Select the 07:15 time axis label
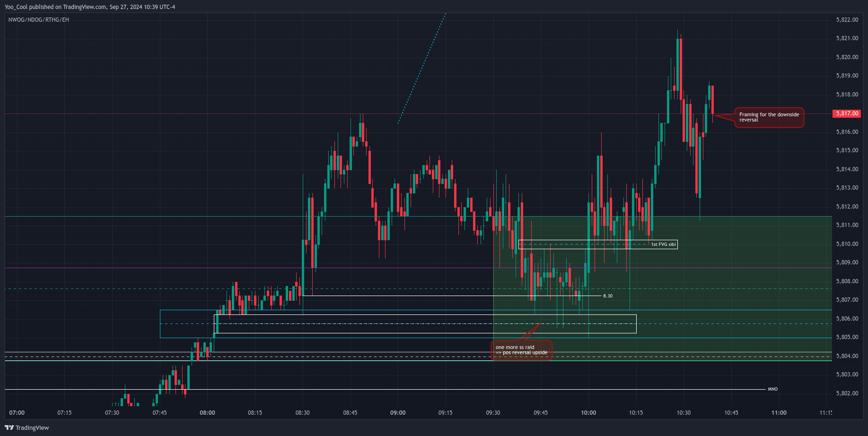Screen dimensions: 868x436 point(64,413)
